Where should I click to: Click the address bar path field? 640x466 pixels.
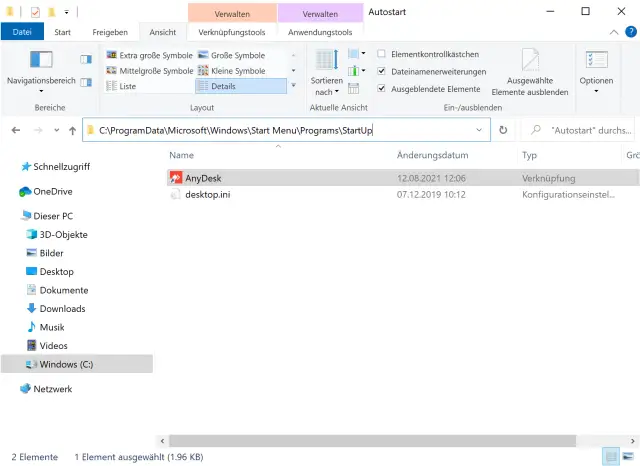pyautogui.click(x=286, y=130)
